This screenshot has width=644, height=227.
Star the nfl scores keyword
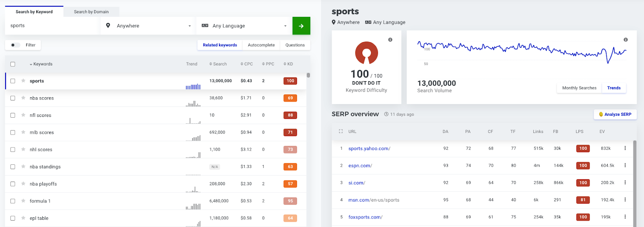23,115
